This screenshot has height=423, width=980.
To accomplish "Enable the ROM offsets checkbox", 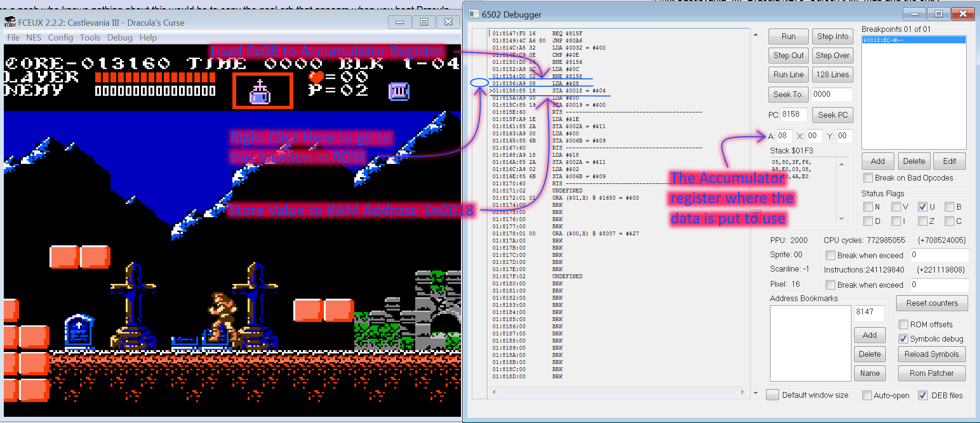I will coord(903,324).
